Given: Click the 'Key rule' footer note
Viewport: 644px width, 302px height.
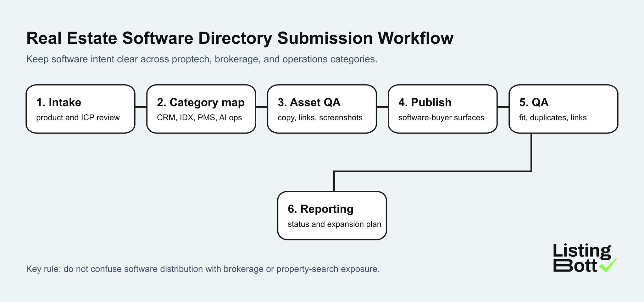Looking at the screenshot, I should [203, 269].
